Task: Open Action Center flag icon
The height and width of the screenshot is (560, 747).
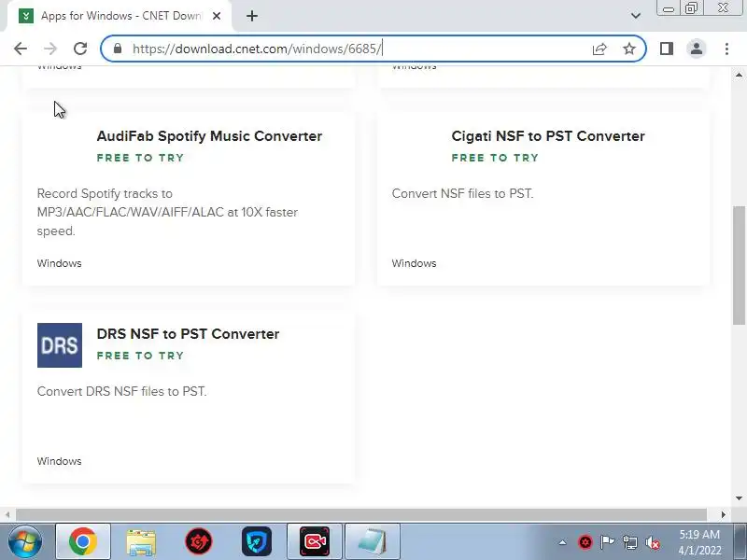Action: (608, 542)
